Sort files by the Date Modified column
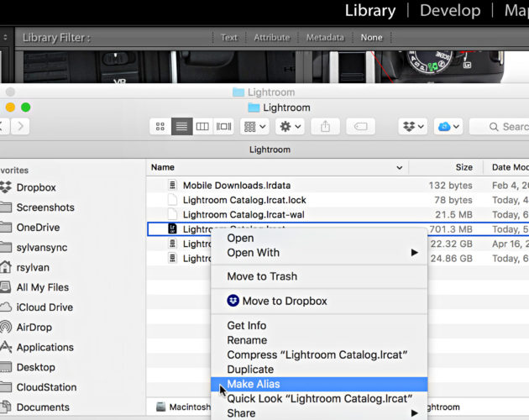Image resolution: width=529 pixels, height=420 pixels. click(511, 167)
